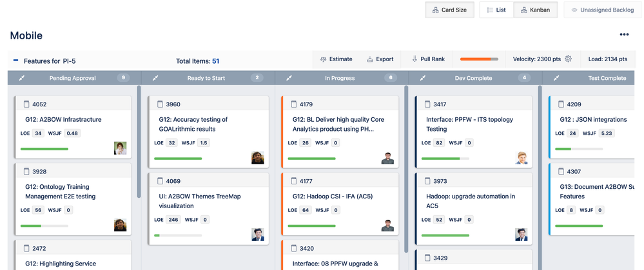Click the feature icon on card 4307
The image size is (644, 270).
561,171
